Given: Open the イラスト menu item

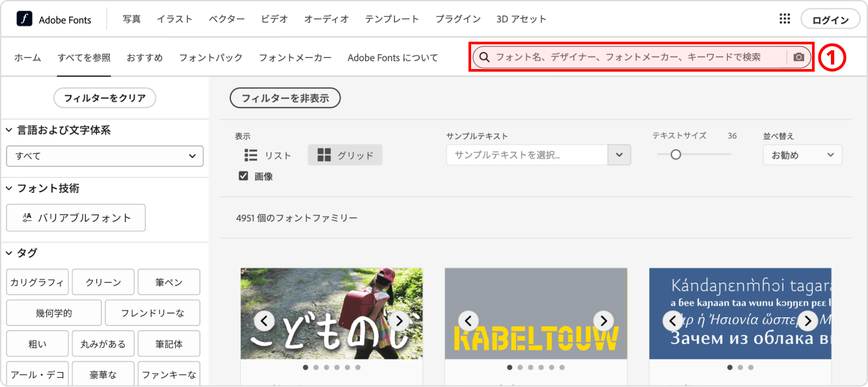Looking at the screenshot, I should [174, 19].
